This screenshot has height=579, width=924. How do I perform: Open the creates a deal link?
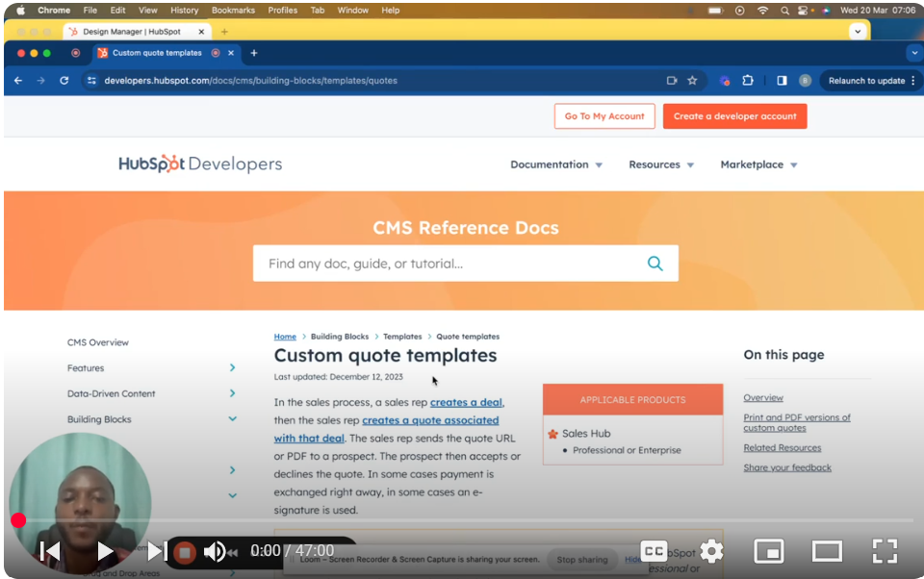pyautogui.click(x=466, y=402)
